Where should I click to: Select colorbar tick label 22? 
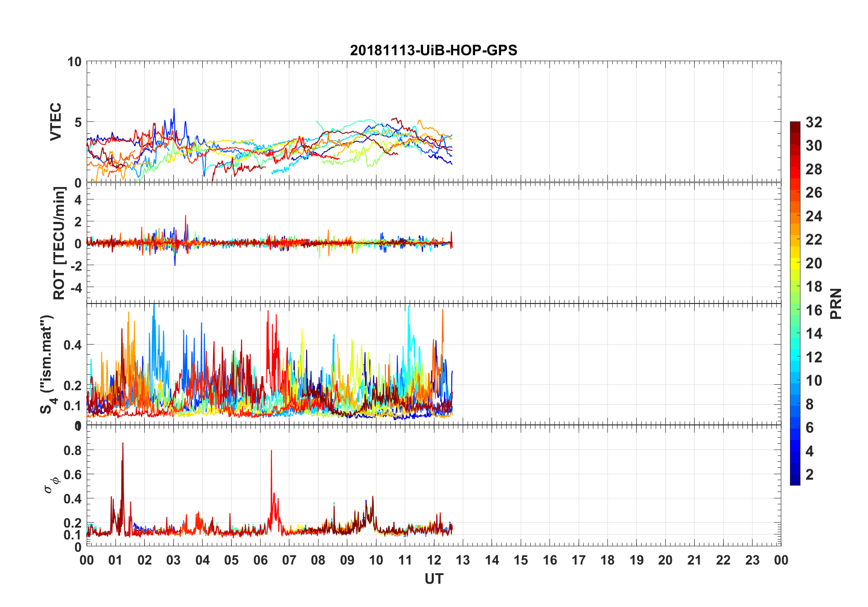[814, 239]
